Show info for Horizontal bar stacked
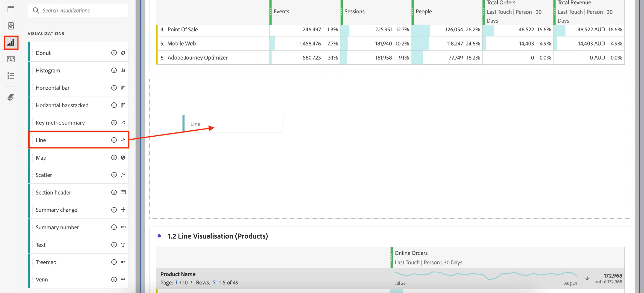The image size is (644, 293). pos(114,105)
